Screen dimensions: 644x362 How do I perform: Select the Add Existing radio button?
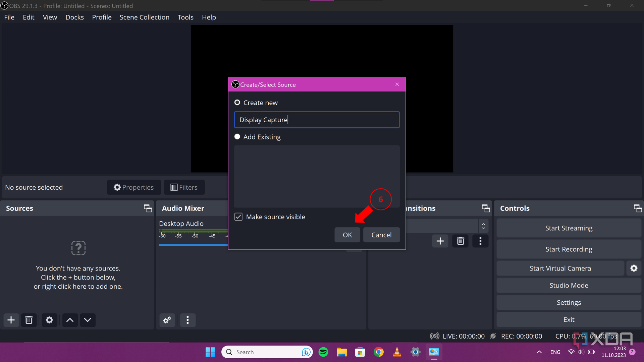pyautogui.click(x=237, y=136)
